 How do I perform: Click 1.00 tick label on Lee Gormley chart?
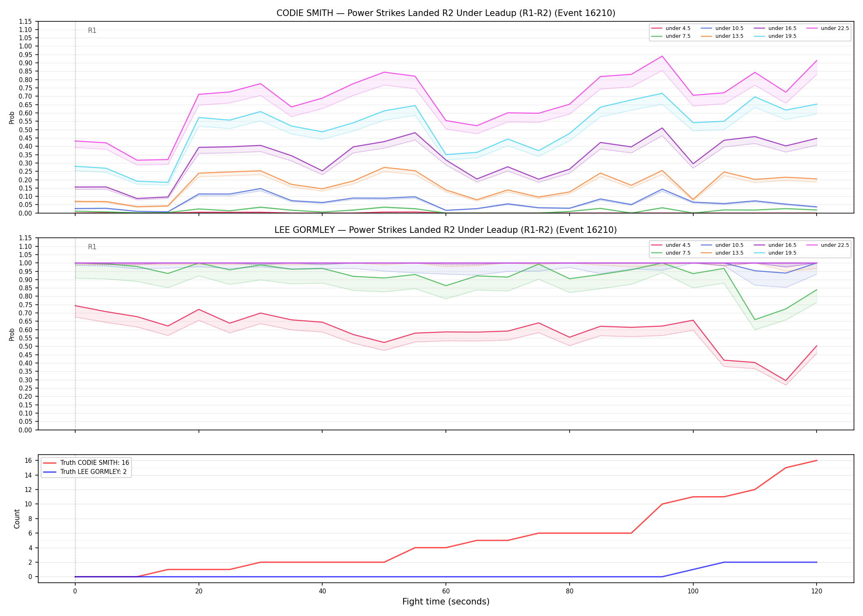[x=25, y=263]
